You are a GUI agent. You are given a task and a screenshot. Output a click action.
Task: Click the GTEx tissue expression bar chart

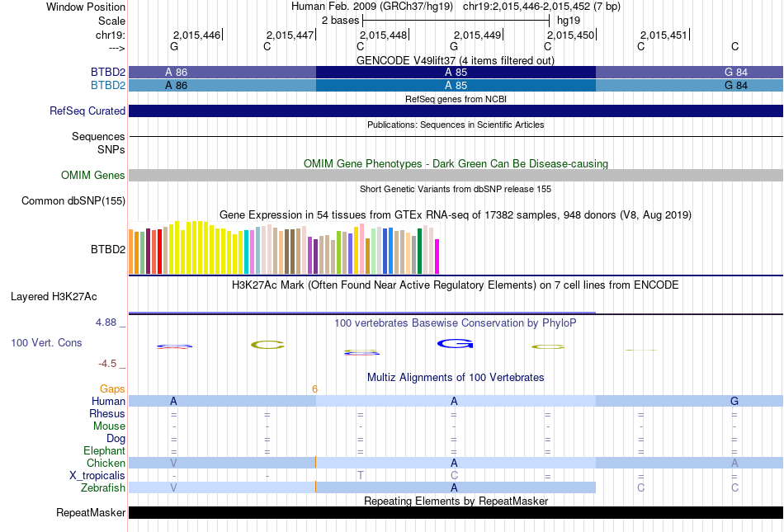[x=284, y=248]
